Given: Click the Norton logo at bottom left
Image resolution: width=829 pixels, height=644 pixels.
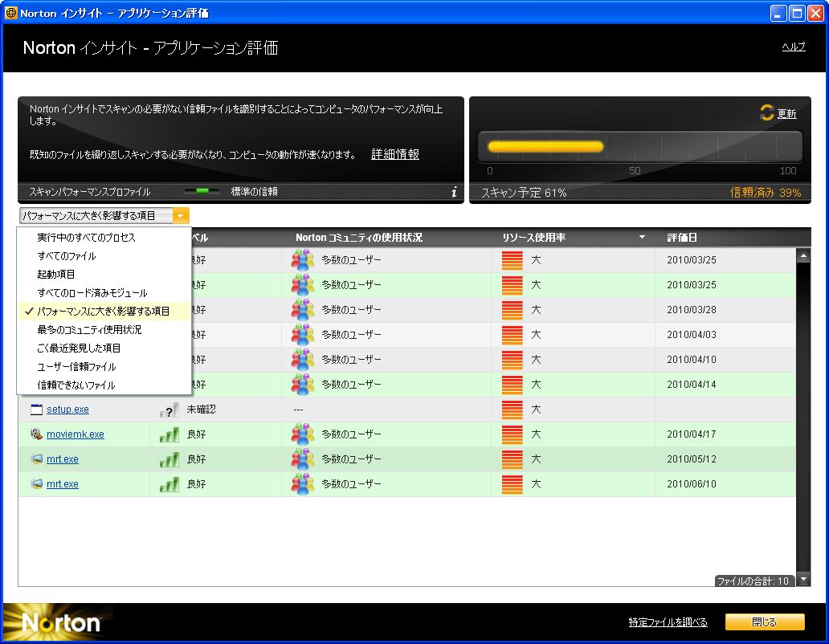Looking at the screenshot, I should tap(59, 623).
